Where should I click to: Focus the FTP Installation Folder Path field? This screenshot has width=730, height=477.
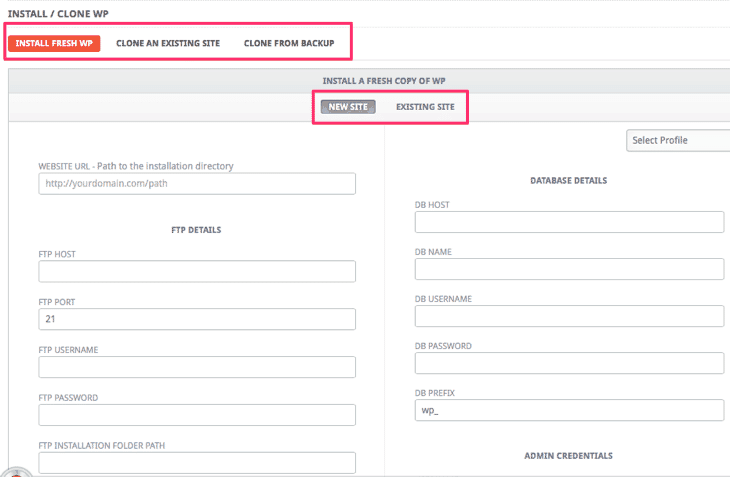[197, 463]
